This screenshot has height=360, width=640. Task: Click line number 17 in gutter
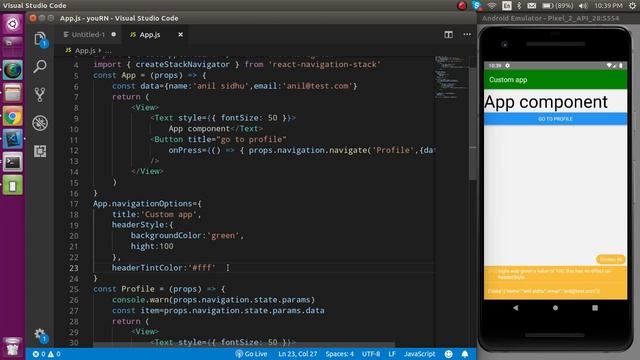click(74, 204)
